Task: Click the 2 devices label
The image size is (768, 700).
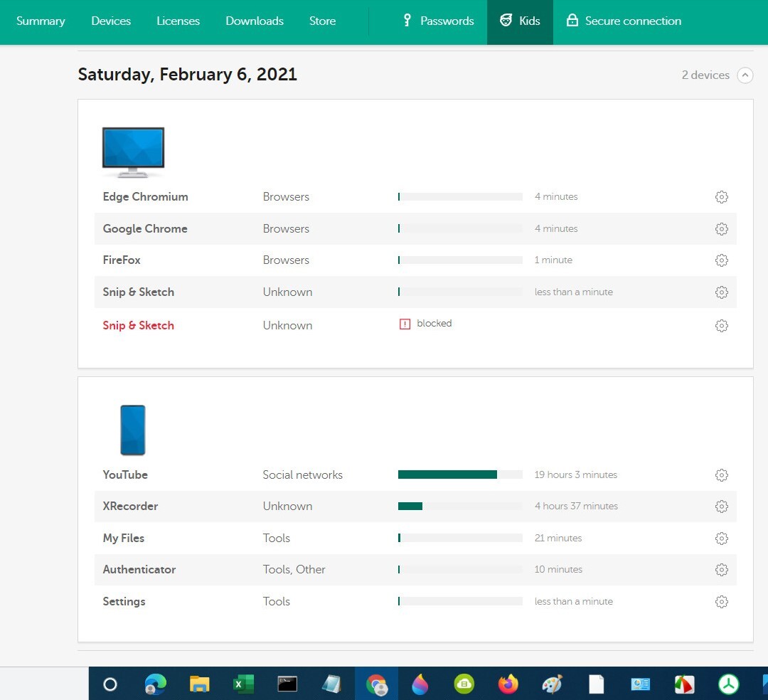Action: 705,75
